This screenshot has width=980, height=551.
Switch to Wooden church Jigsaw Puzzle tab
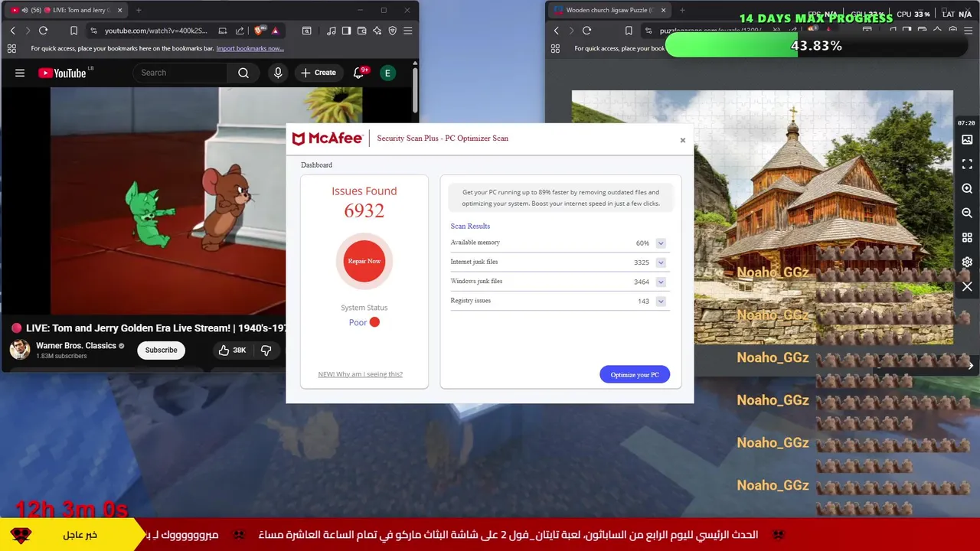pyautogui.click(x=609, y=10)
